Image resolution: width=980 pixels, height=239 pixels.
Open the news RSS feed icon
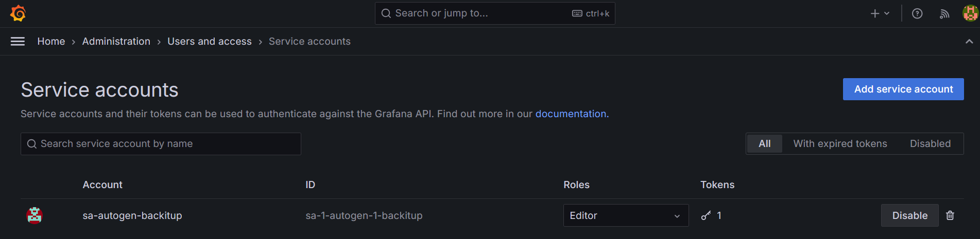[944, 14]
